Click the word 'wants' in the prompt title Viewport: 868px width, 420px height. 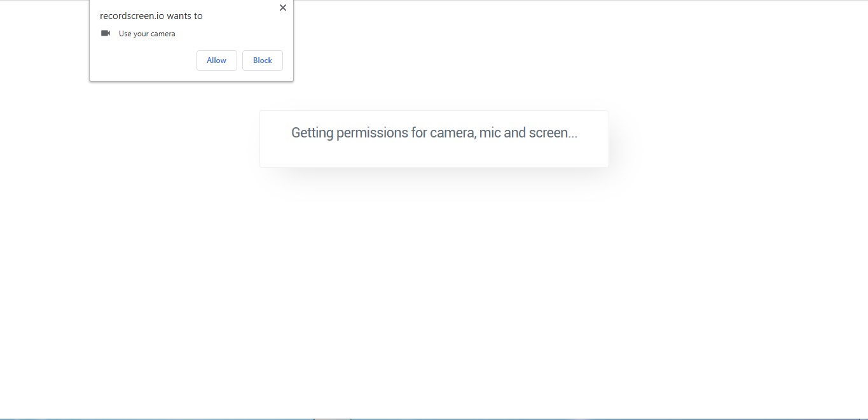click(179, 16)
